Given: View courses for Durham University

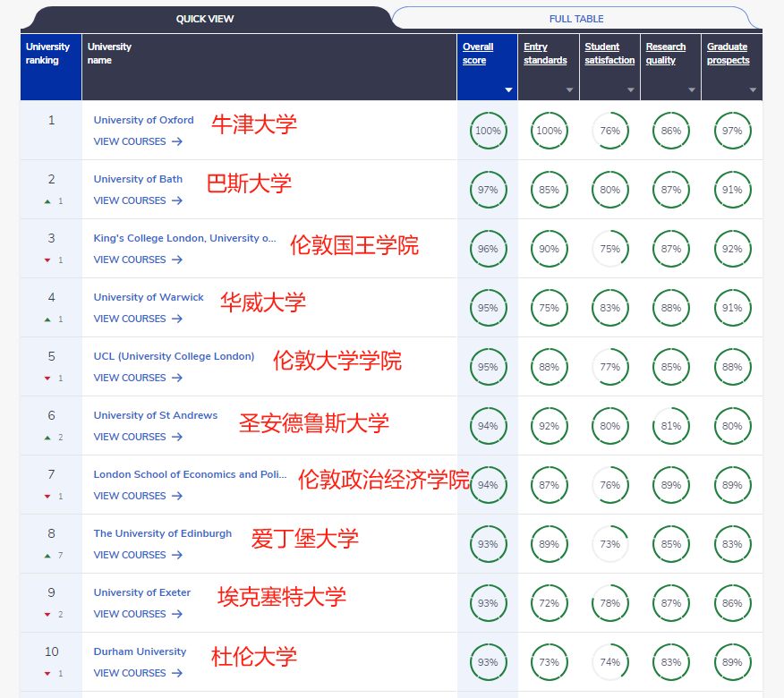Looking at the screenshot, I should pyautogui.click(x=138, y=673).
